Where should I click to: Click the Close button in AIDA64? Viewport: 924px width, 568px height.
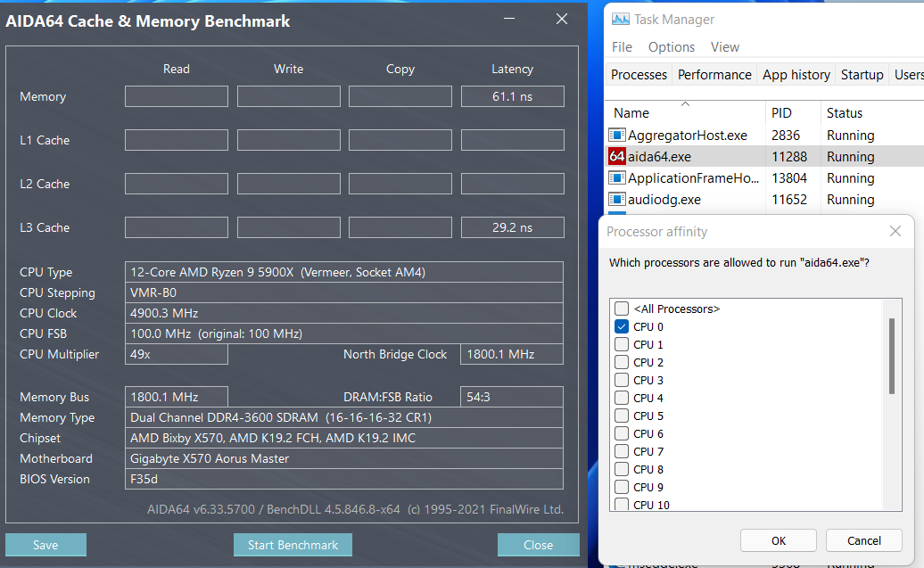click(x=538, y=545)
